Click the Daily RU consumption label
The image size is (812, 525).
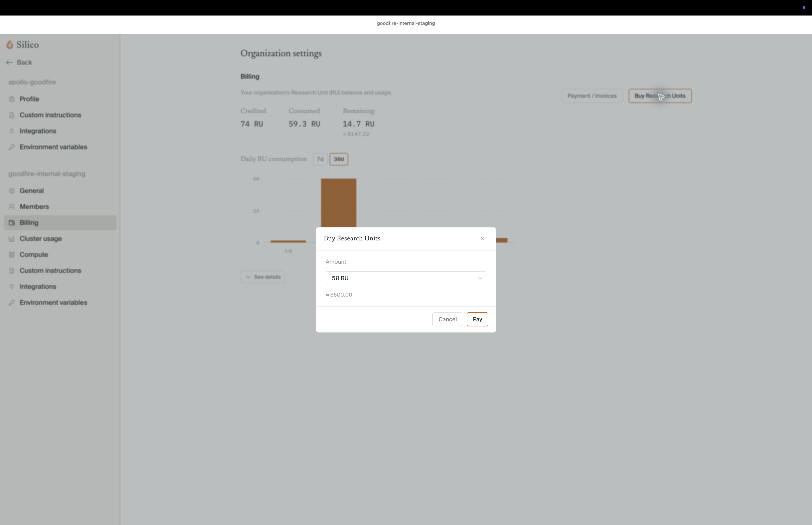click(274, 159)
